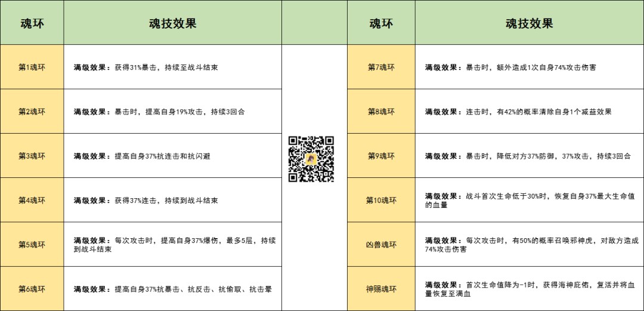
Task: Select the 第8魂环 cell
Action: pyautogui.click(x=381, y=111)
